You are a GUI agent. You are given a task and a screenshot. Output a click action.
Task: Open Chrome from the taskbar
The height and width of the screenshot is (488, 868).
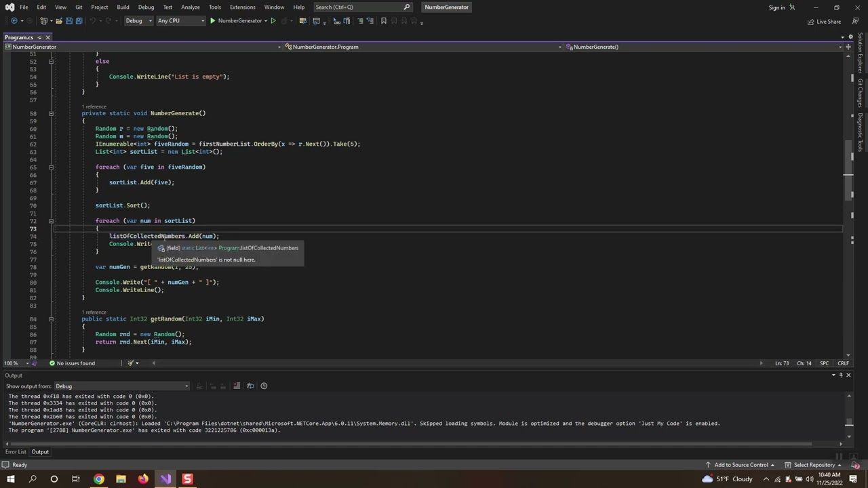pyautogui.click(x=99, y=479)
